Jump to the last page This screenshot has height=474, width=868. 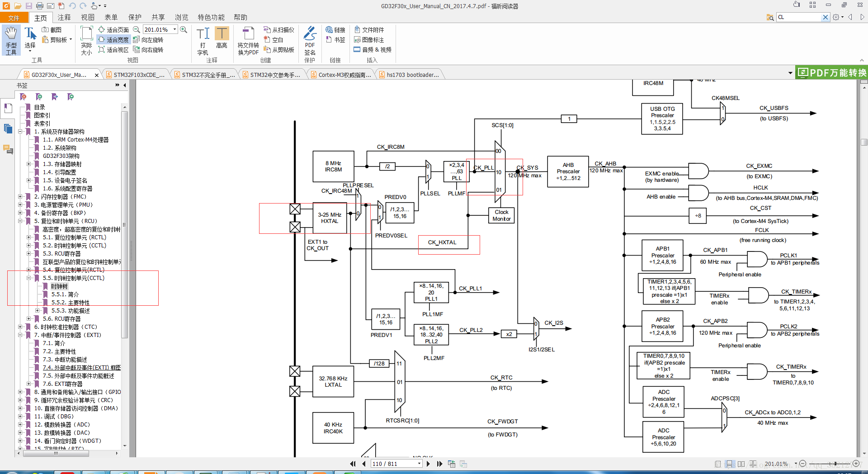pos(439,464)
